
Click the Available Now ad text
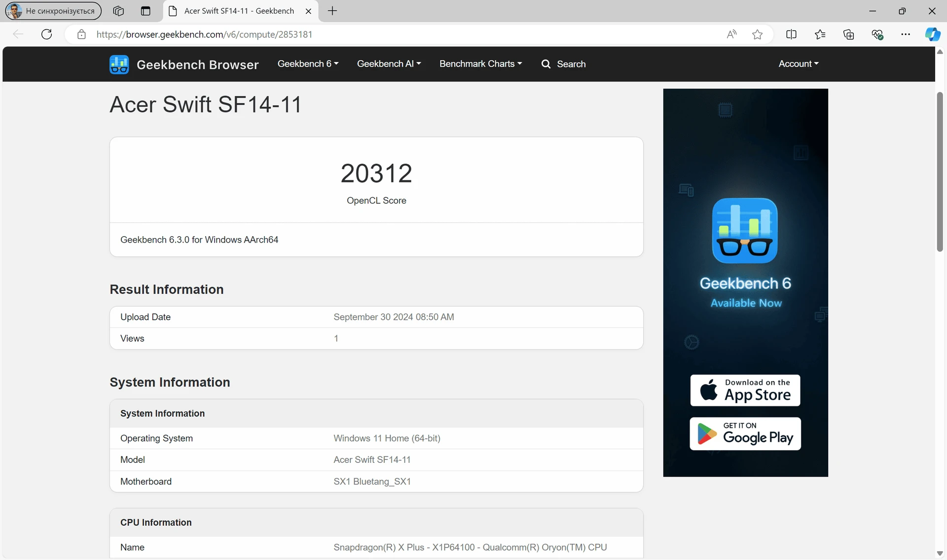point(746,303)
